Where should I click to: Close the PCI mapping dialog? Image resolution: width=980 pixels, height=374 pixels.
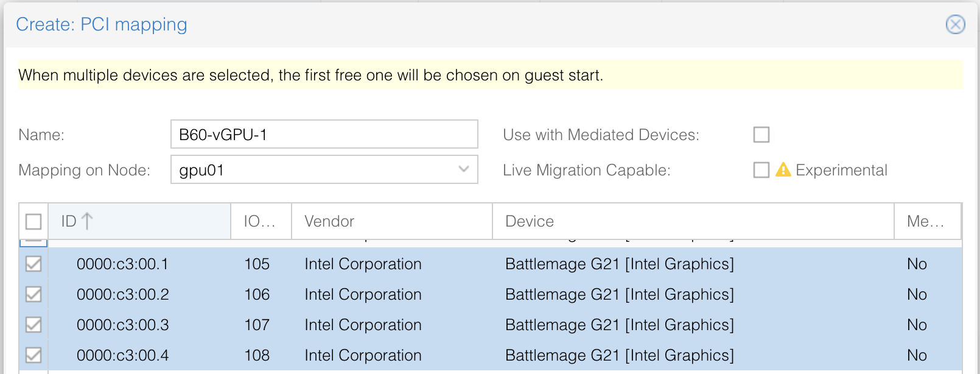(x=955, y=24)
